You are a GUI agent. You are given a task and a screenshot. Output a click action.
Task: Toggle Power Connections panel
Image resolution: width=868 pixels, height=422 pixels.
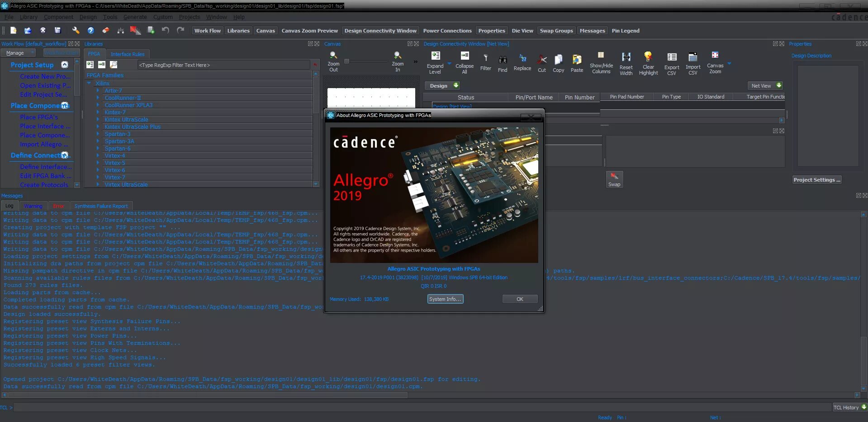447,31
